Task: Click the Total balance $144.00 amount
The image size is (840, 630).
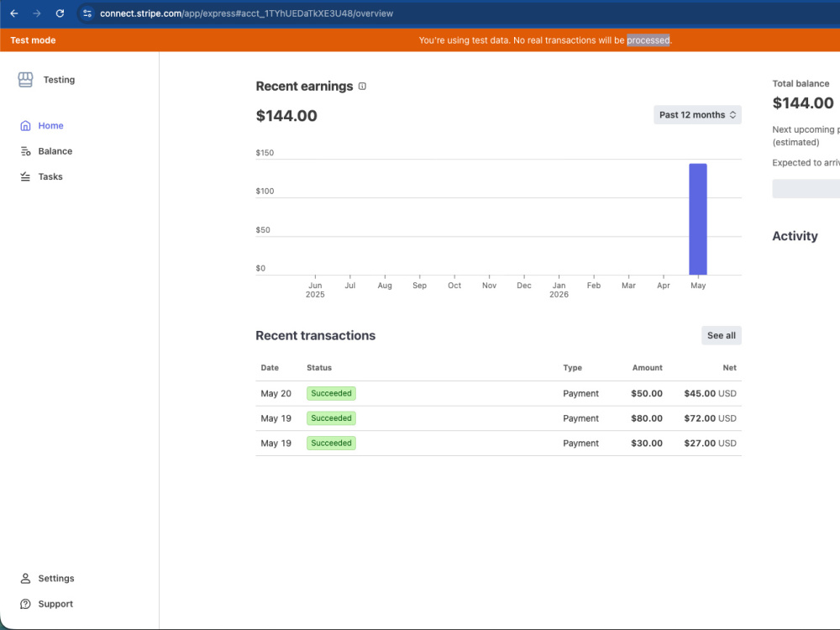Action: pos(802,102)
